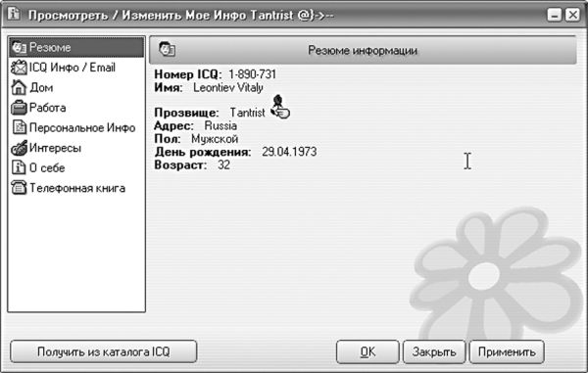Click the faces icon in Резюме информации header
The image size is (588, 373).
coord(167,49)
